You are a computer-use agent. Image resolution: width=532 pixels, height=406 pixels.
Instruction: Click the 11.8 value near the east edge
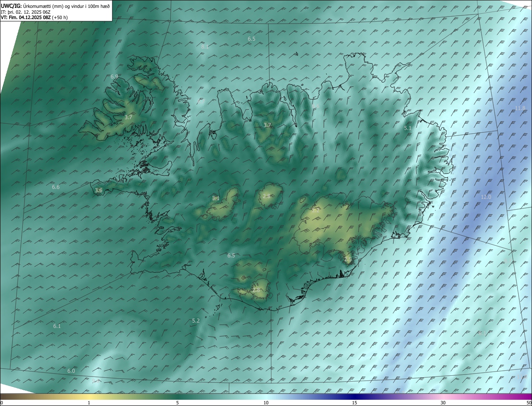(520, 108)
